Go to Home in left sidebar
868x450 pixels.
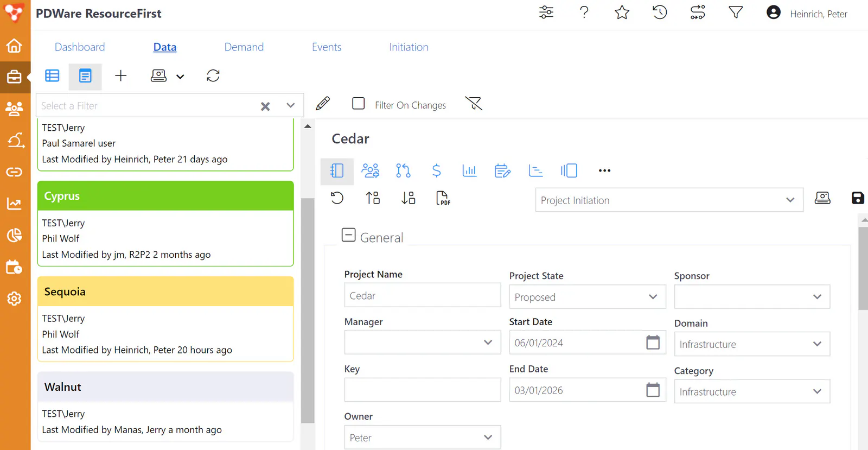point(15,46)
